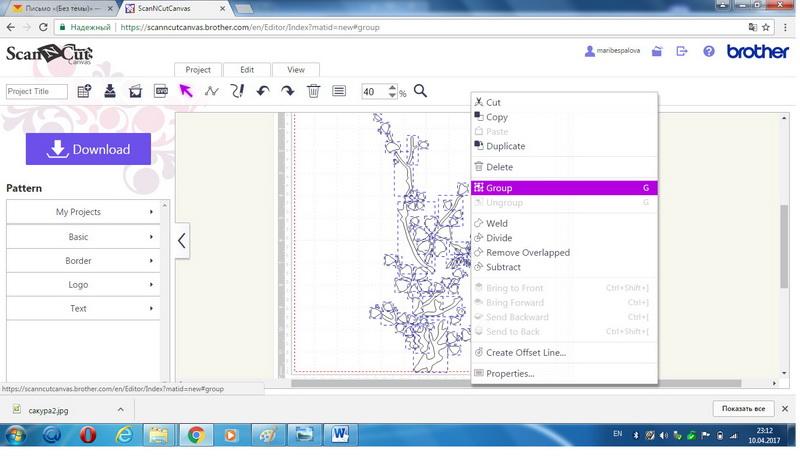Close the downloads bar
This screenshot has width=800, height=456.
point(785,409)
